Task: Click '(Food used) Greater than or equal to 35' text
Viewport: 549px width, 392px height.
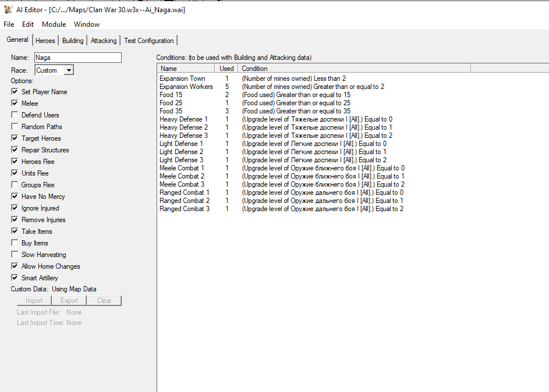Action: click(296, 111)
